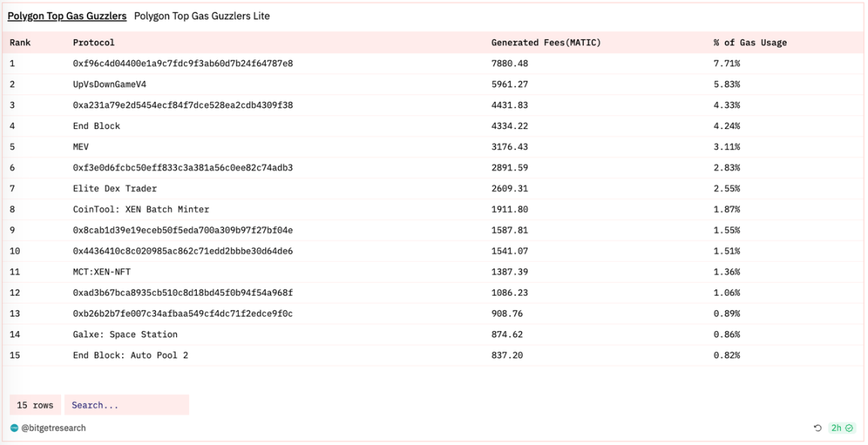Image resolution: width=868 pixels, height=445 pixels.
Task: Click the 15 rows count label
Action: coord(35,405)
